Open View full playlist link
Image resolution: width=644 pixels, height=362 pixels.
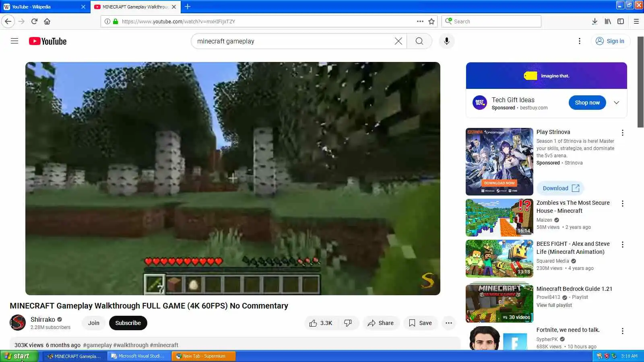click(x=554, y=305)
